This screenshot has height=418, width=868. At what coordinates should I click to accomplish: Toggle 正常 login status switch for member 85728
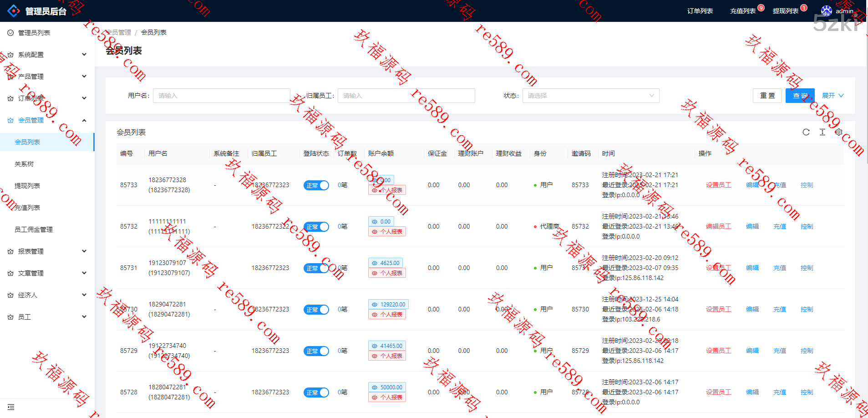pos(316,393)
